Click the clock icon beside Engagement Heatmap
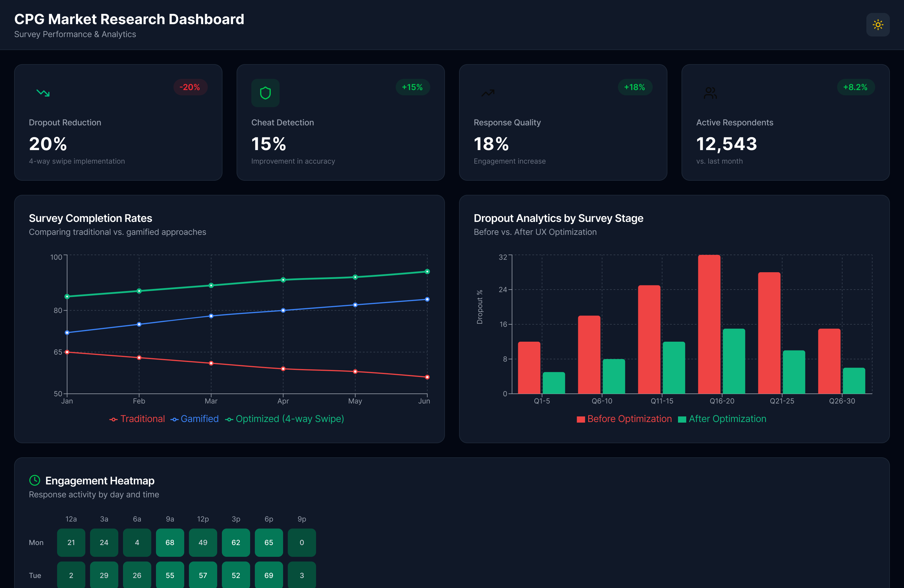The image size is (904, 588). point(34,480)
